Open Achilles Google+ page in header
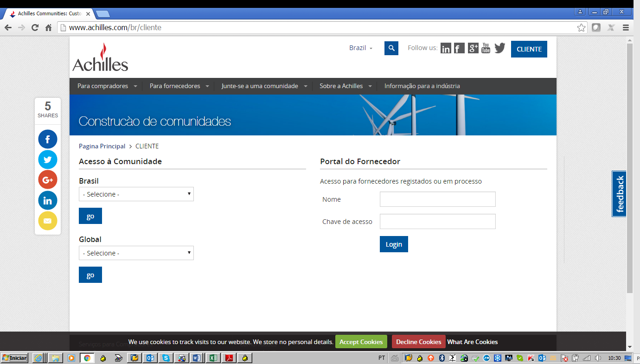The width and height of the screenshot is (640, 364). 473,48
